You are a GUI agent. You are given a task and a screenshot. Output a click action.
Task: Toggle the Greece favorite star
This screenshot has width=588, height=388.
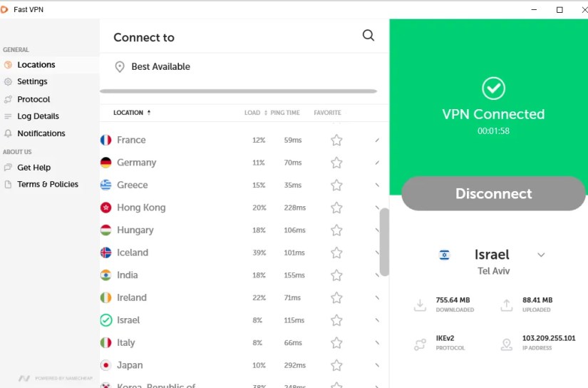(336, 185)
